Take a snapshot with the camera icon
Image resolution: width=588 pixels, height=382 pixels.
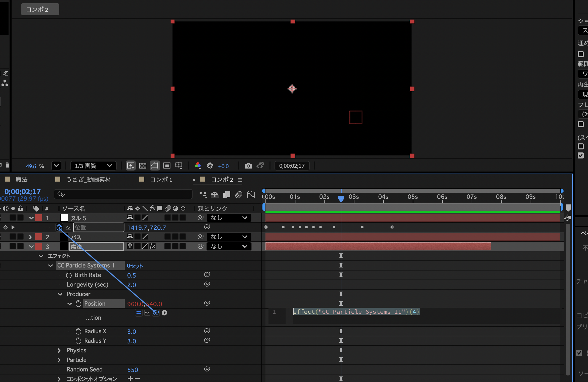tap(248, 166)
